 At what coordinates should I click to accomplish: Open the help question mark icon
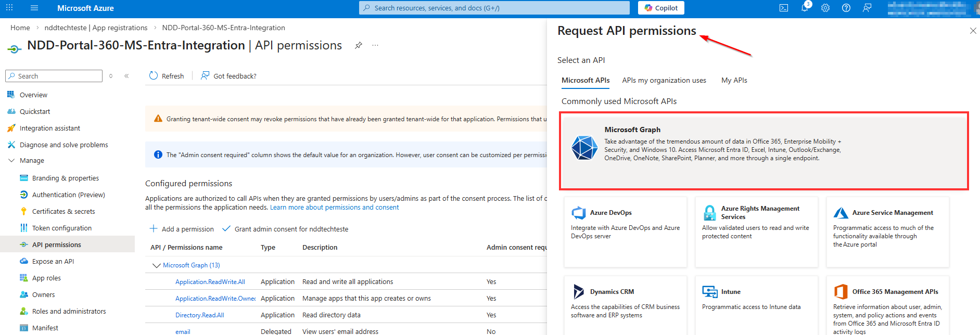(846, 8)
